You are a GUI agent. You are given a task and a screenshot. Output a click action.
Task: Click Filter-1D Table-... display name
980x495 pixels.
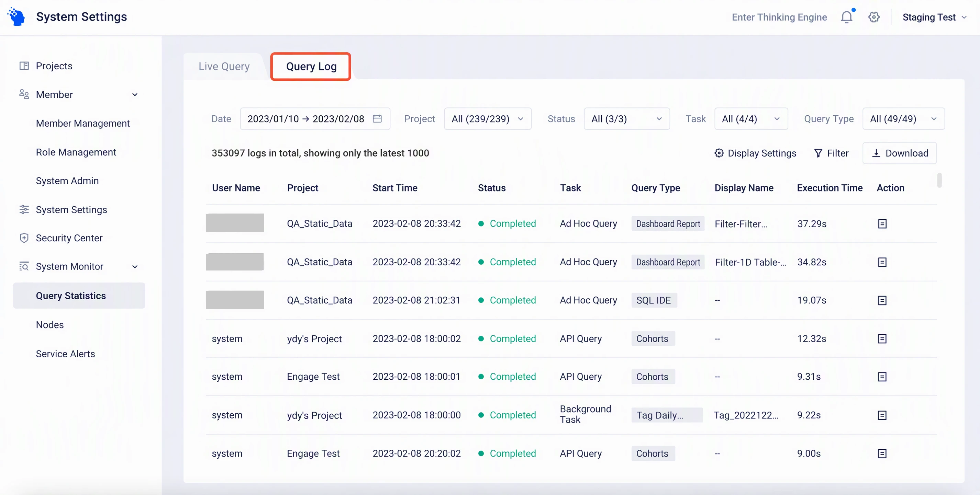tap(750, 262)
